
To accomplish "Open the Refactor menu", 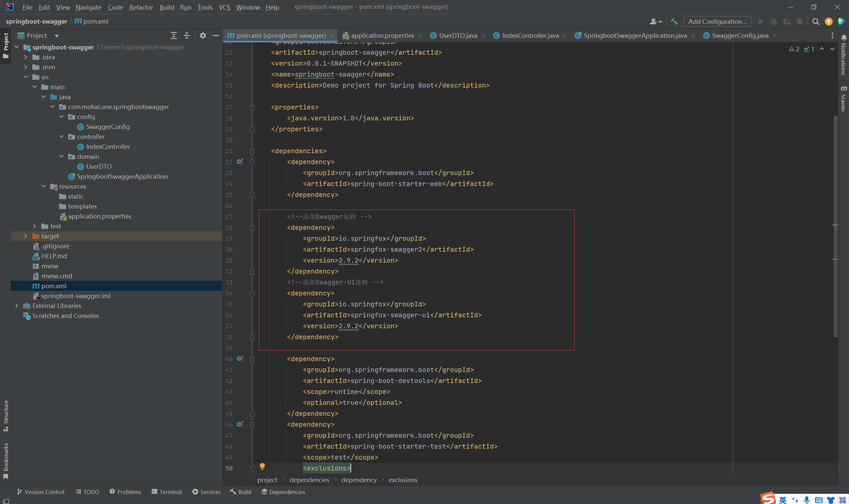I will click(x=141, y=7).
